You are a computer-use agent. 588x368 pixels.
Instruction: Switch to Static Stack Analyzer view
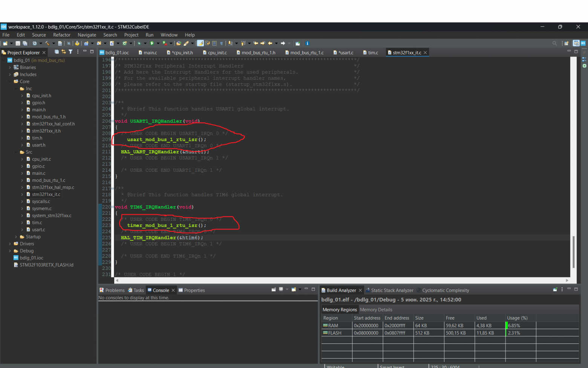point(392,290)
